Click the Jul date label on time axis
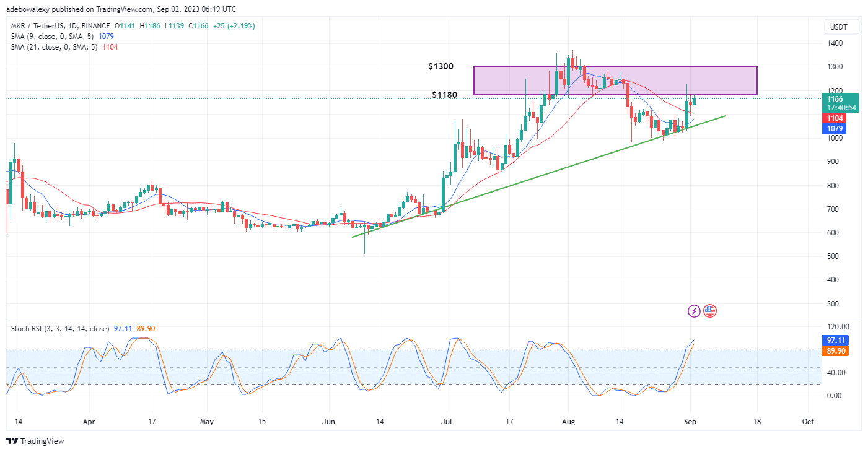This screenshot has width=868, height=452. tap(445, 421)
